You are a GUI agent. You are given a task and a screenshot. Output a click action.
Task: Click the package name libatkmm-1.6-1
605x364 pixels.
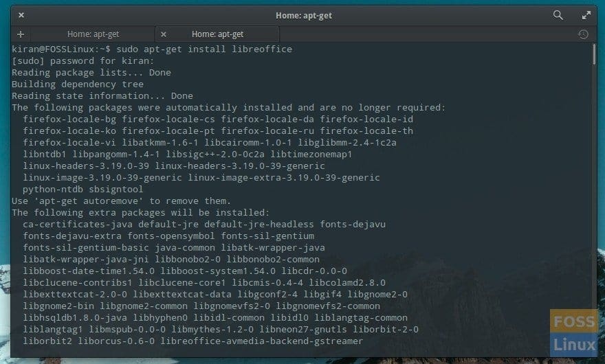(x=160, y=142)
